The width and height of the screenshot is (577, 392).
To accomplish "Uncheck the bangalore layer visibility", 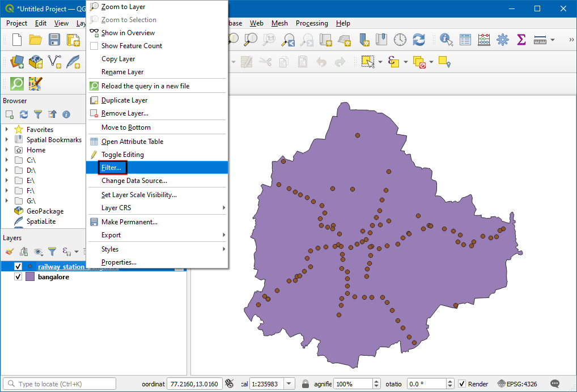I will click(18, 276).
